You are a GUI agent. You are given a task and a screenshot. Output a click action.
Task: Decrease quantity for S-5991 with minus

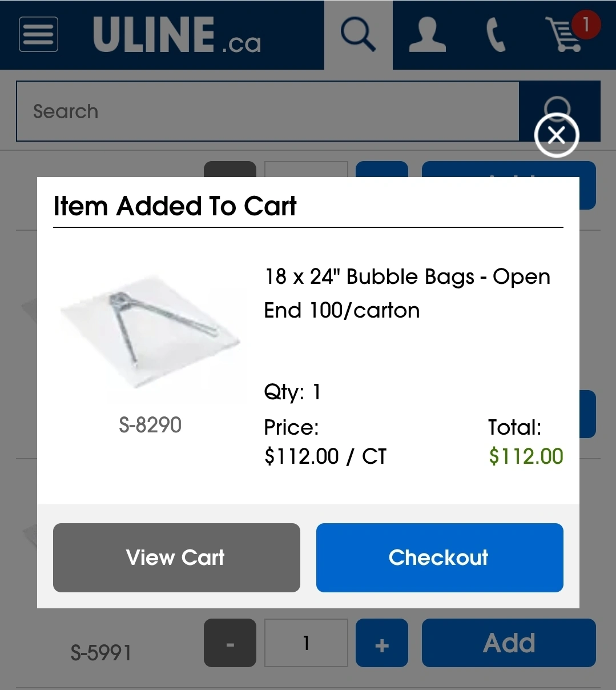pyautogui.click(x=230, y=643)
